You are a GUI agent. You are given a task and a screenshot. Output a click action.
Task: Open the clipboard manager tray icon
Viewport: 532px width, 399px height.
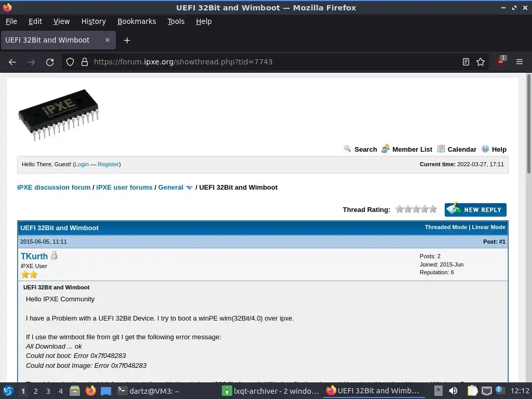pyautogui.click(x=472, y=391)
